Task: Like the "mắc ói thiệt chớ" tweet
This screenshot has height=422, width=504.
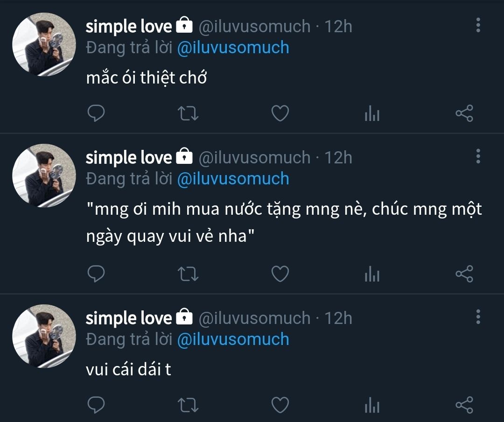Action: tap(280, 113)
